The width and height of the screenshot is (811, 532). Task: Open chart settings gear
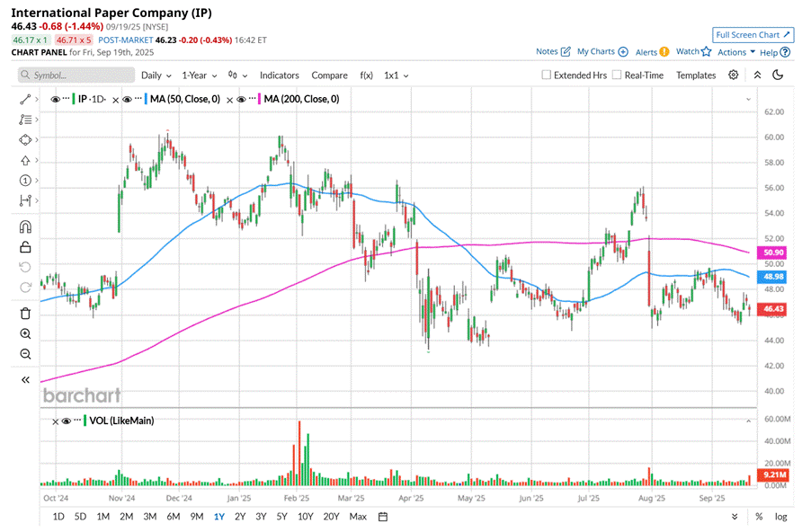click(x=733, y=75)
